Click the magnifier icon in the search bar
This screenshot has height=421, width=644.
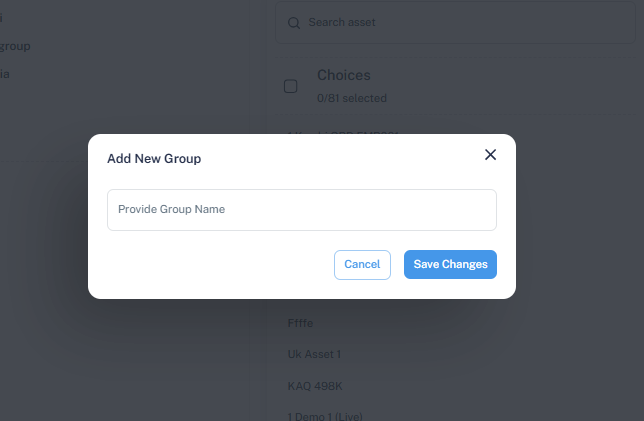tap(294, 23)
